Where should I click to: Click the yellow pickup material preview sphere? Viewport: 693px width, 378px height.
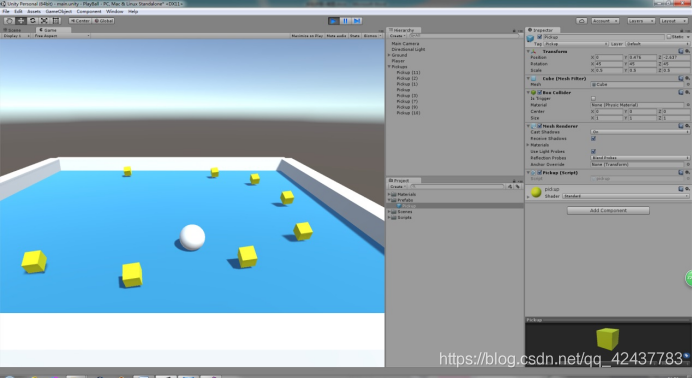tap(536, 192)
